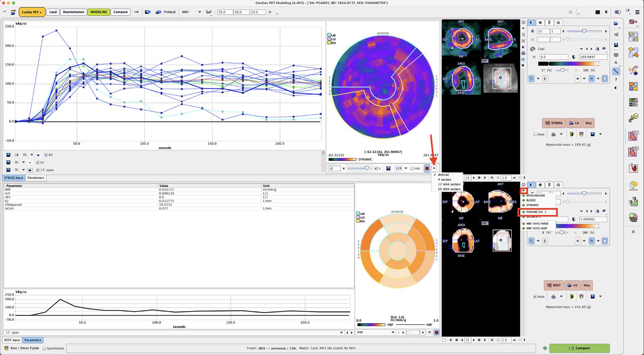
Task: Click the STRESS button
Action: coord(553,123)
